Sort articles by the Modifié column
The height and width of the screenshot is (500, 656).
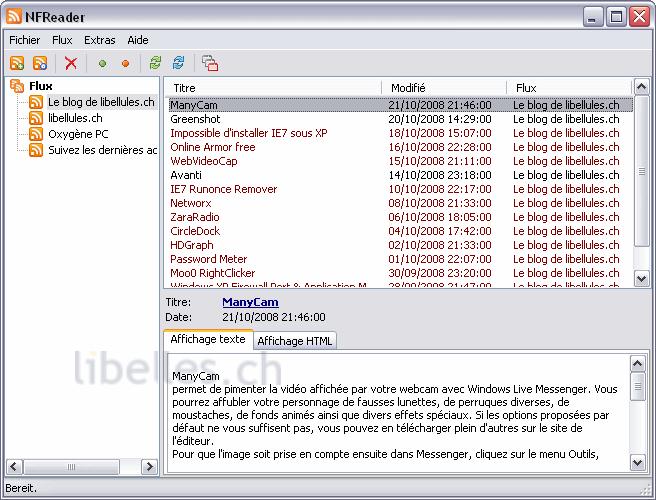pyautogui.click(x=444, y=88)
